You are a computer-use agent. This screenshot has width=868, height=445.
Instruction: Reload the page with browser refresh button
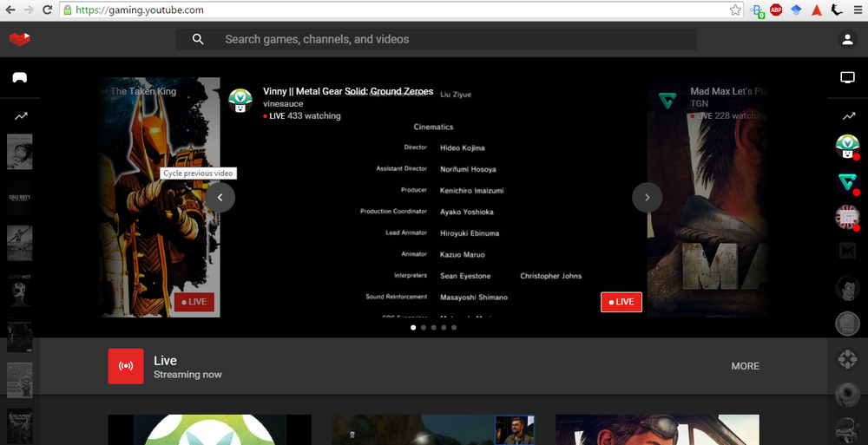coord(48,10)
